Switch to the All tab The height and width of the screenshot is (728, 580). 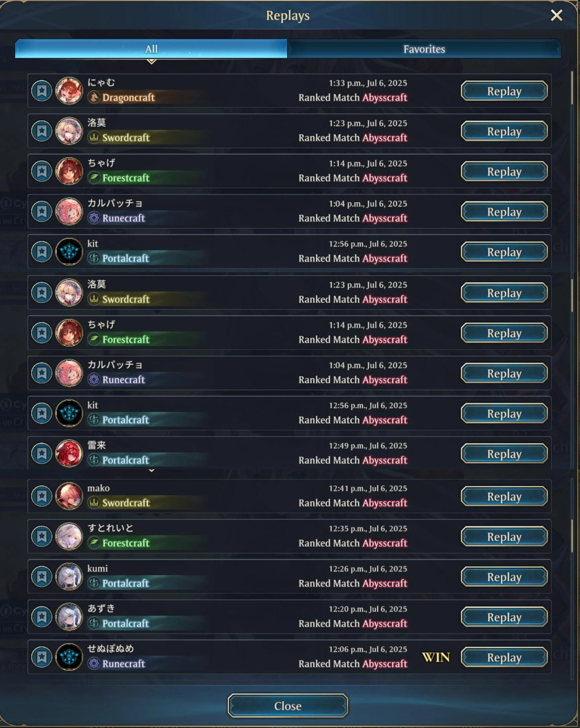click(151, 49)
